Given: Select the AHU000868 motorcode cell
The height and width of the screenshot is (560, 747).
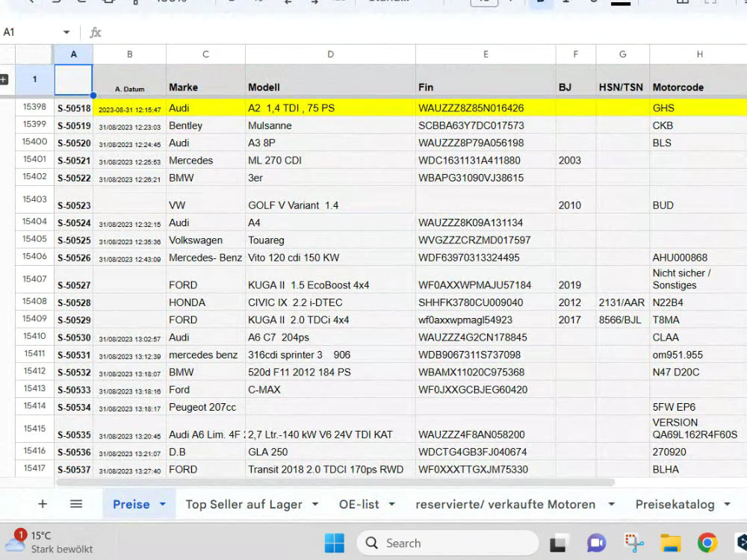Looking at the screenshot, I should coord(698,258).
